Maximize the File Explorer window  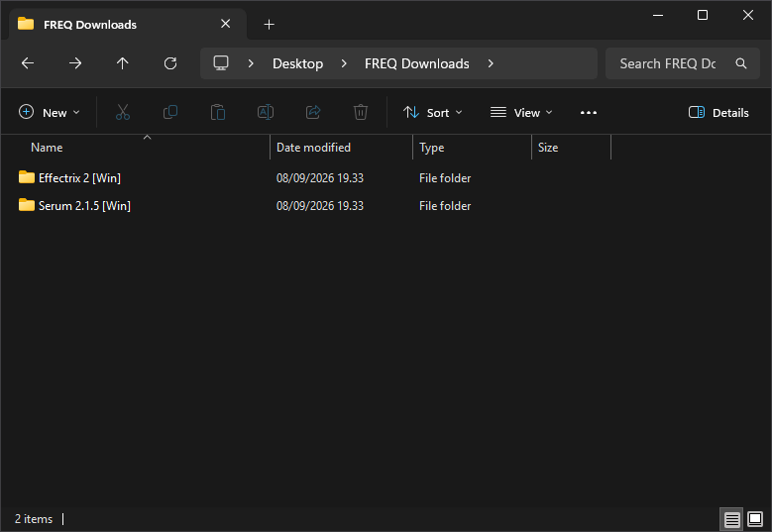(x=703, y=15)
